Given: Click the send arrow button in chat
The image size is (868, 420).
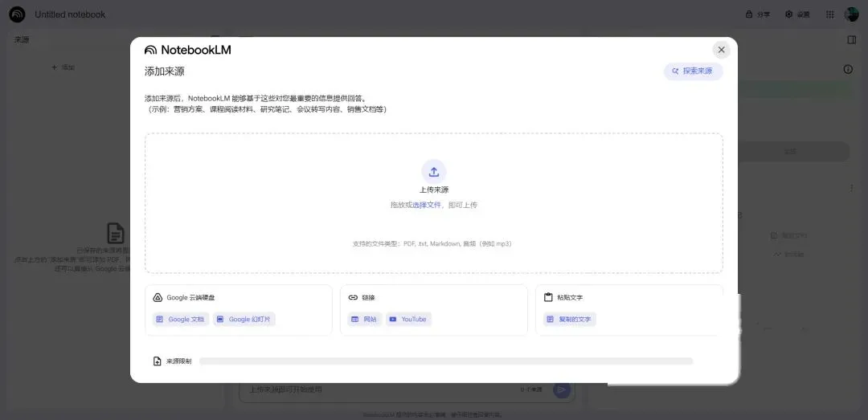Looking at the screenshot, I should [x=561, y=389].
